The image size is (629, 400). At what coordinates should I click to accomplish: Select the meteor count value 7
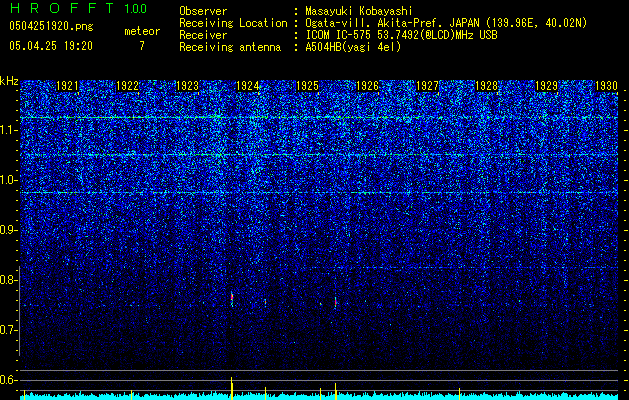tap(142, 46)
